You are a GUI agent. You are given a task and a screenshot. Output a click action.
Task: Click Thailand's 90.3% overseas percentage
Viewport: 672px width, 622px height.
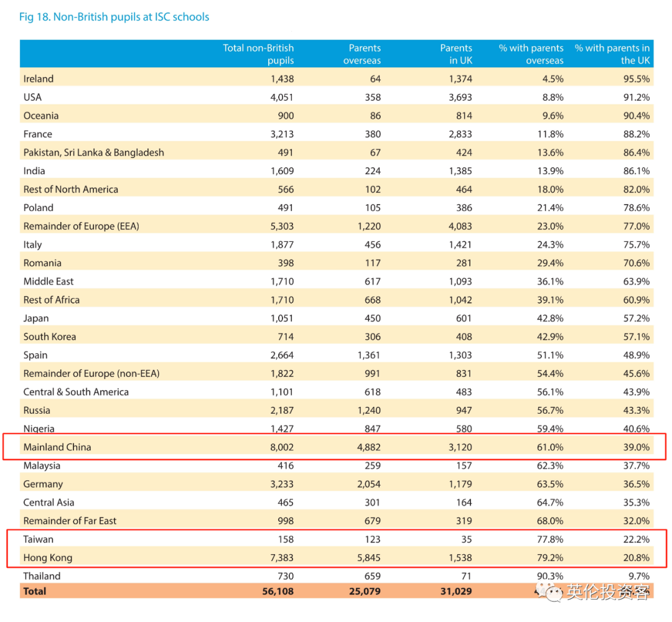point(550,576)
